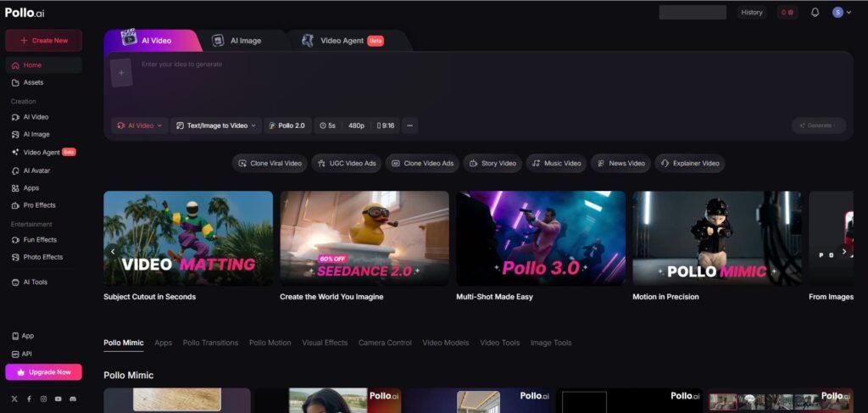Image resolution: width=868 pixels, height=413 pixels.
Task: Open the History page
Action: (752, 12)
